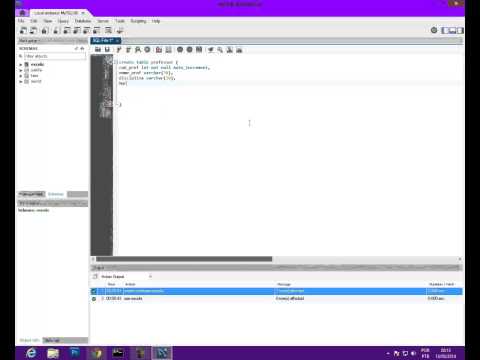The image size is (480, 360).
Task: Select the world schema in the tree
Action: pos(36,82)
